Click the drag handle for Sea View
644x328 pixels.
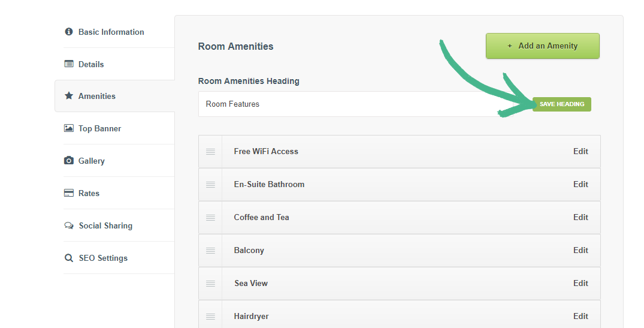tap(210, 284)
